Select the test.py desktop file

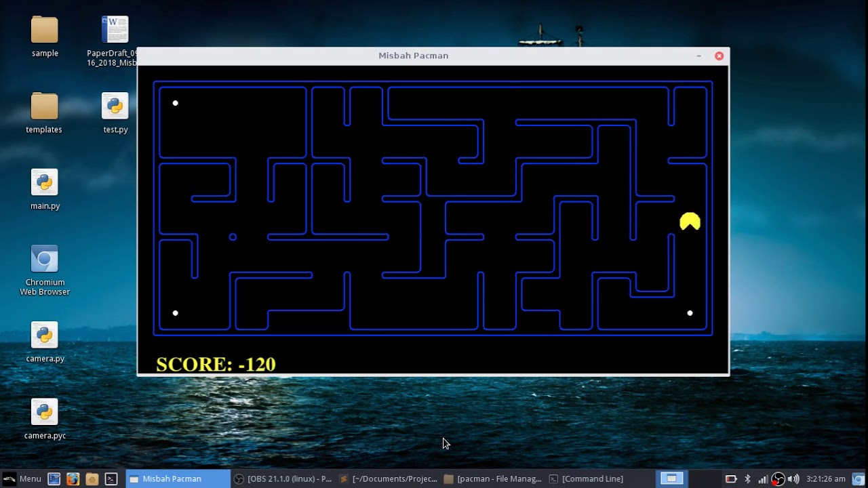115,113
